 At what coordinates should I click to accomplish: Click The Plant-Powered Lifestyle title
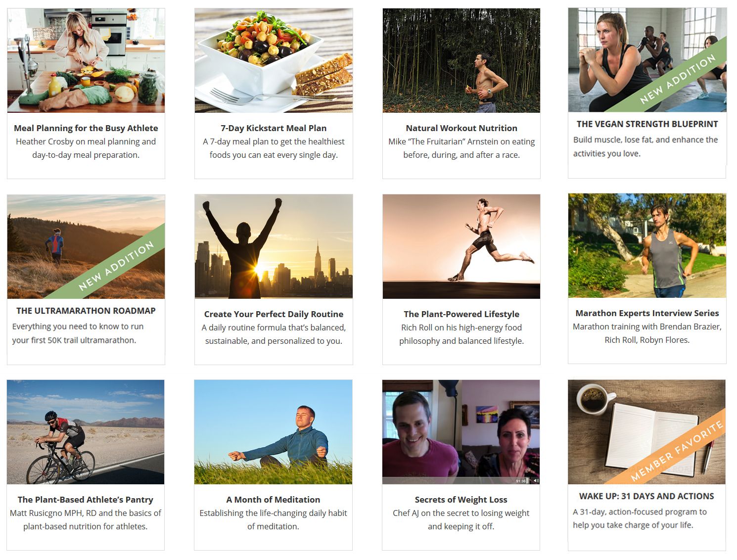(x=461, y=314)
